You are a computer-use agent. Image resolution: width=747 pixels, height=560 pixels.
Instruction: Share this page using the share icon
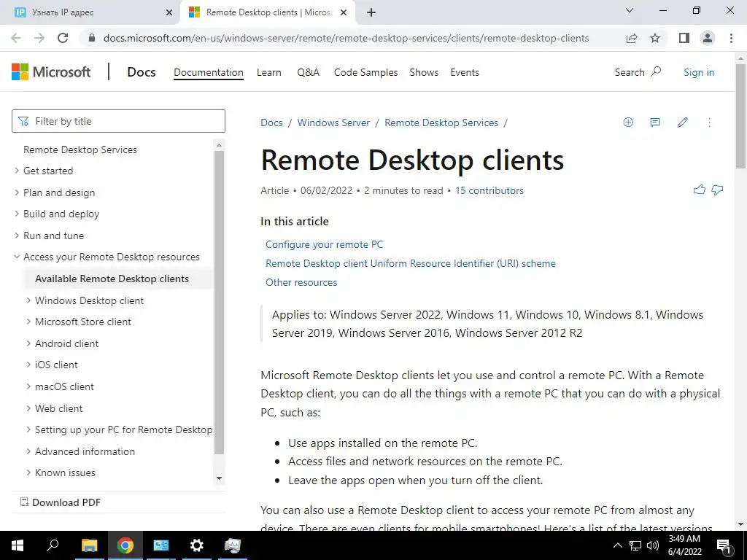[x=632, y=38]
